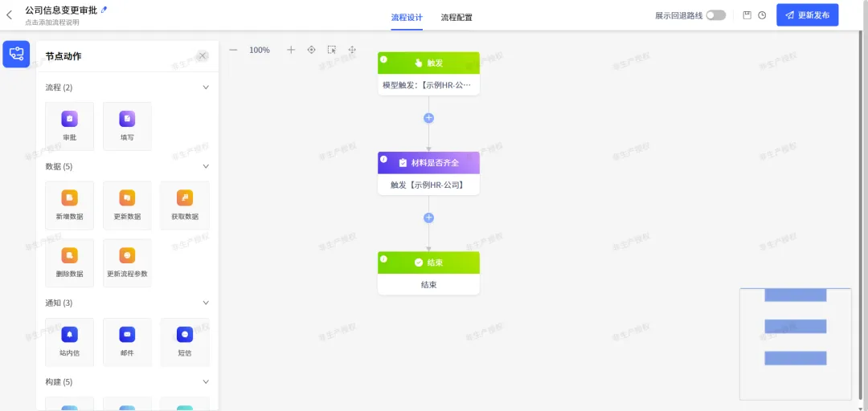Activate the box selection tool
This screenshot has width=868, height=411.
click(332, 50)
